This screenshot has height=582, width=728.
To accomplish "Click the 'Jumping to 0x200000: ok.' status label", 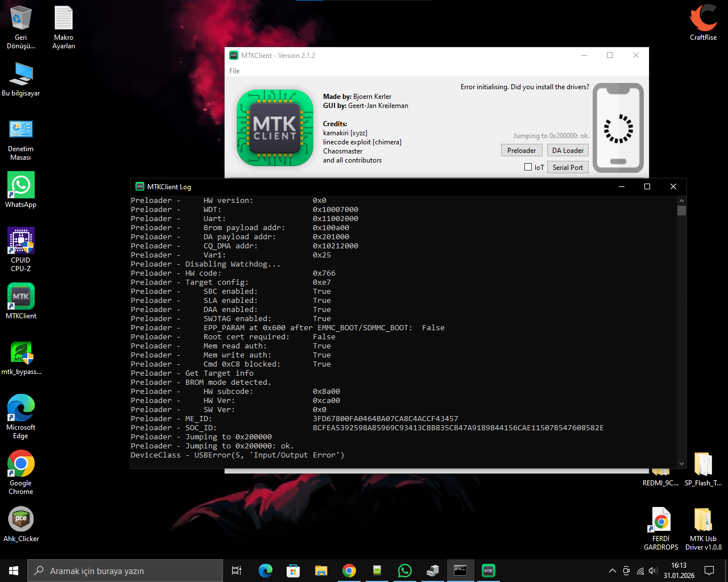I will 551,136.
